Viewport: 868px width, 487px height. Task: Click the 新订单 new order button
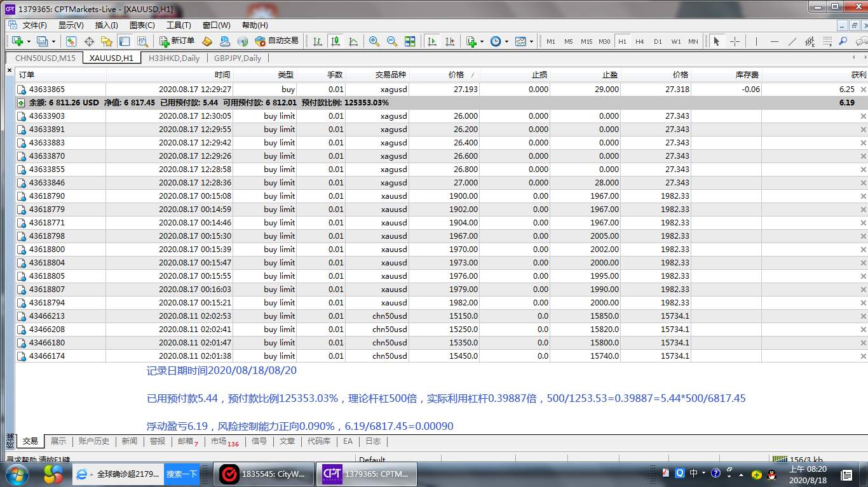[x=177, y=41]
